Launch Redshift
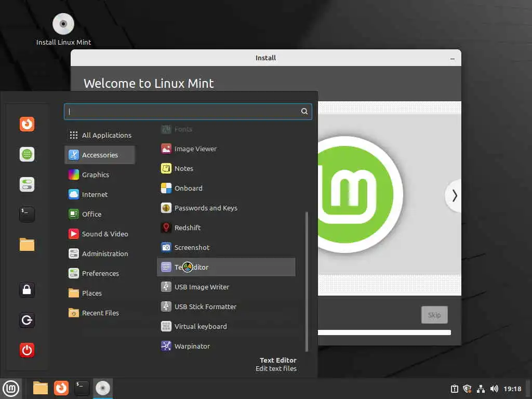The width and height of the screenshot is (532, 399). pyautogui.click(x=226, y=228)
